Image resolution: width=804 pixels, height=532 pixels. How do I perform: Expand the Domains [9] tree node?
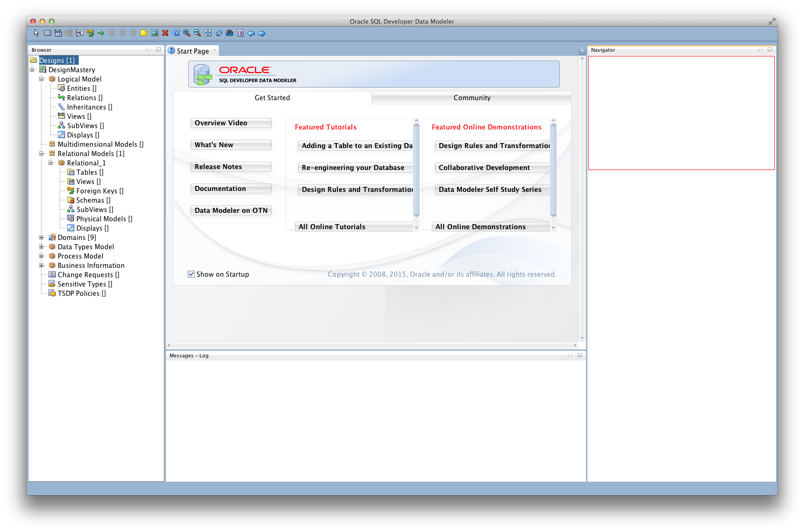click(41, 238)
